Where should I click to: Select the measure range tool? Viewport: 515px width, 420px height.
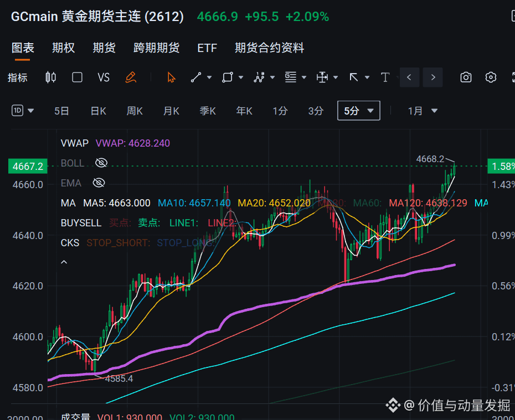pos(322,77)
